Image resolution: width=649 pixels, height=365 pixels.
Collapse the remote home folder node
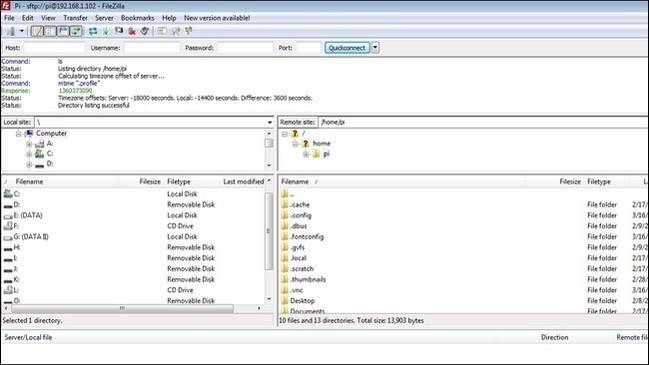[295, 144]
